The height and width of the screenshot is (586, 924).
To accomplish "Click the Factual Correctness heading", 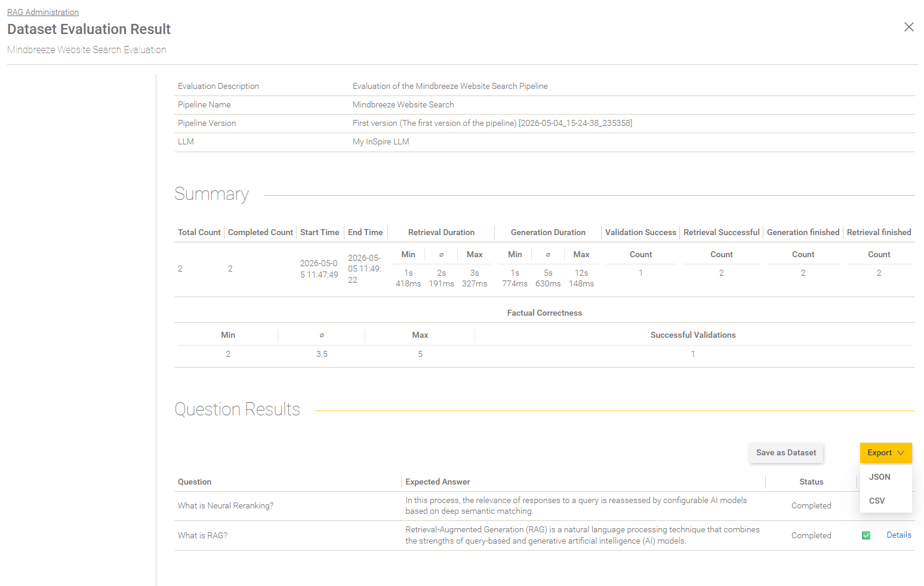I will coord(544,313).
